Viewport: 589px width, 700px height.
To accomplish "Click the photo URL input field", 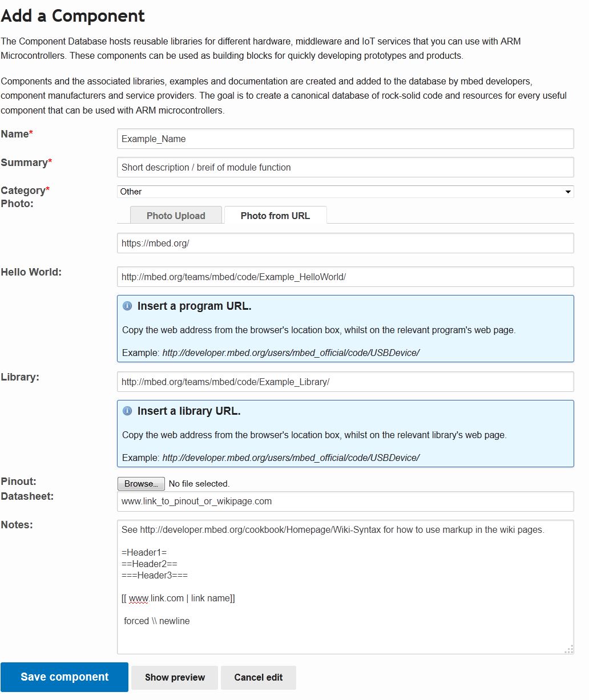I will pyautogui.click(x=345, y=243).
